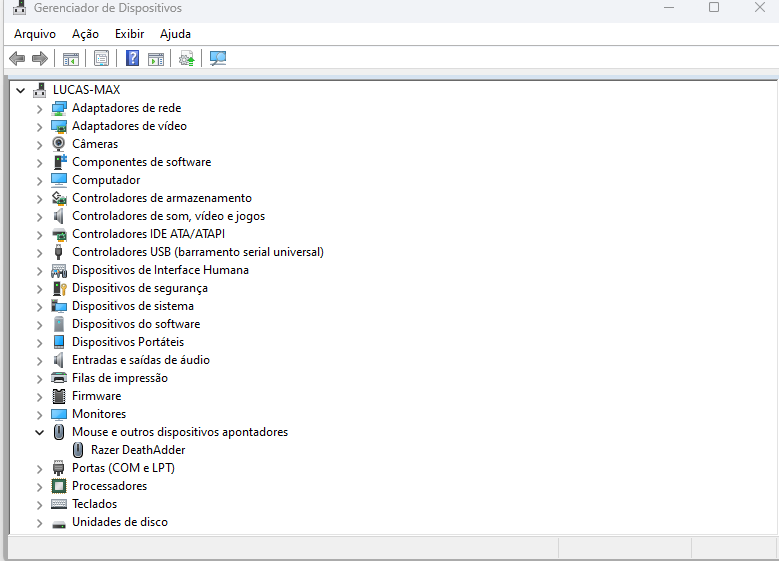The height and width of the screenshot is (561, 779).
Task: Expand the Dispositivos de segurança chevron
Action: click(39, 289)
